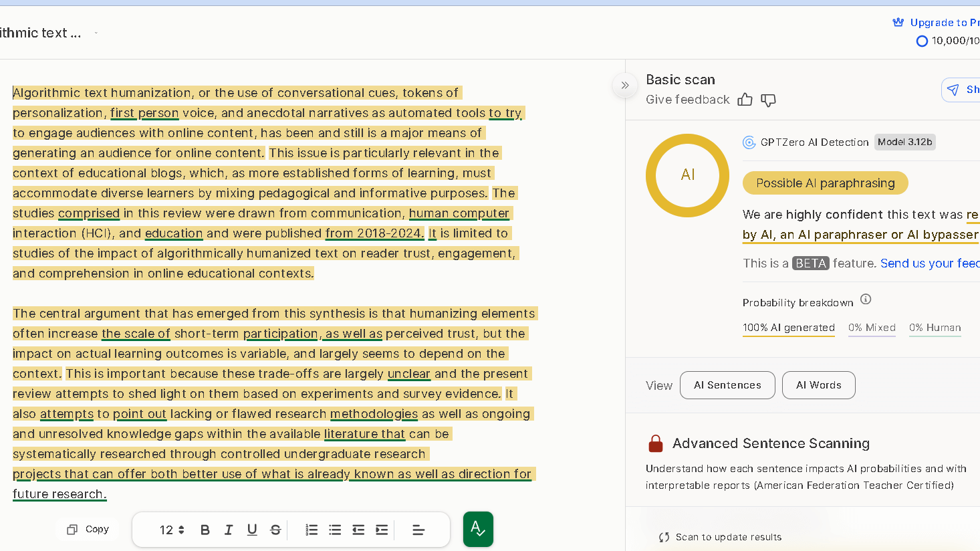Apply italic formatting to the text
This screenshot has height=551, width=980.
(x=229, y=529)
